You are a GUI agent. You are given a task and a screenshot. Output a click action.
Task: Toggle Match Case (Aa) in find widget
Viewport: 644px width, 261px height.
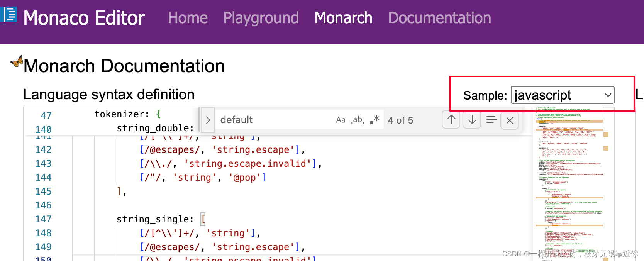coord(341,120)
